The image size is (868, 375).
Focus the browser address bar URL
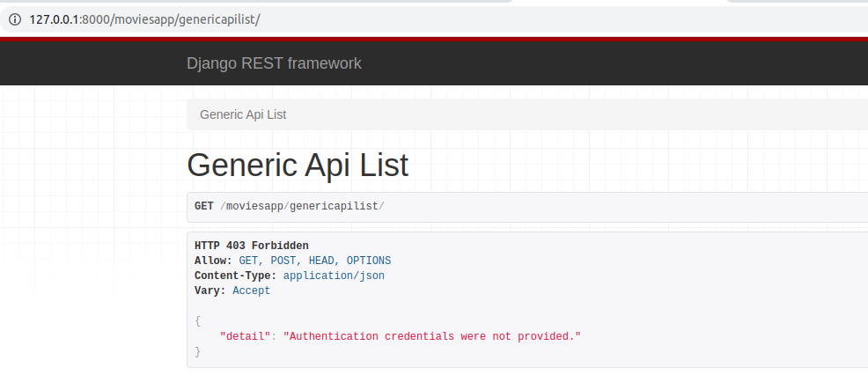tap(144, 20)
